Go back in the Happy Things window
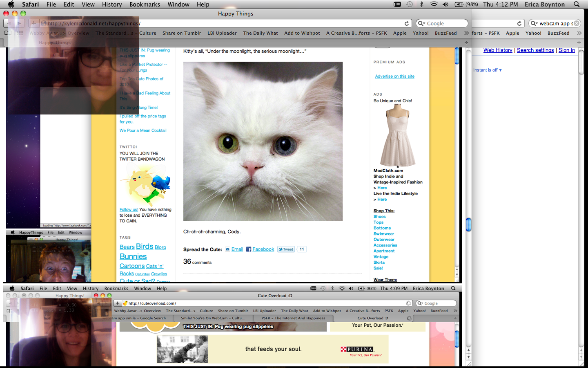 click(x=9, y=23)
